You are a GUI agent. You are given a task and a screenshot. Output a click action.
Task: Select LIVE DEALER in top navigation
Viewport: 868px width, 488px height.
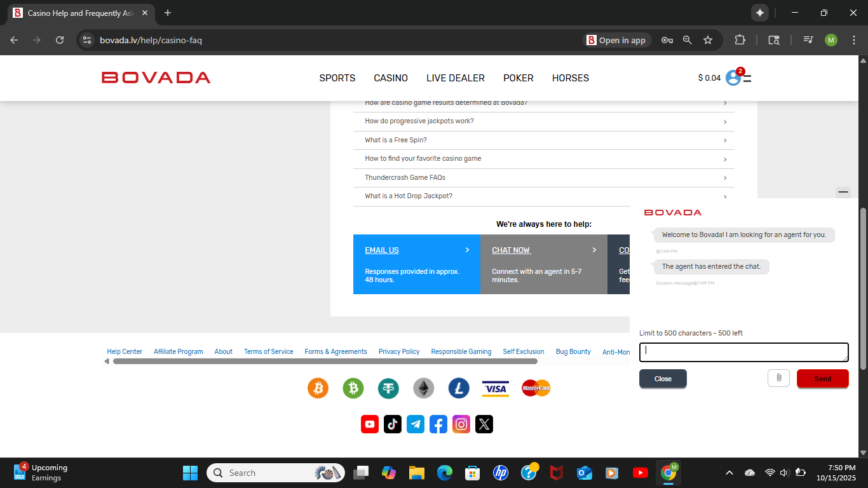click(x=455, y=78)
